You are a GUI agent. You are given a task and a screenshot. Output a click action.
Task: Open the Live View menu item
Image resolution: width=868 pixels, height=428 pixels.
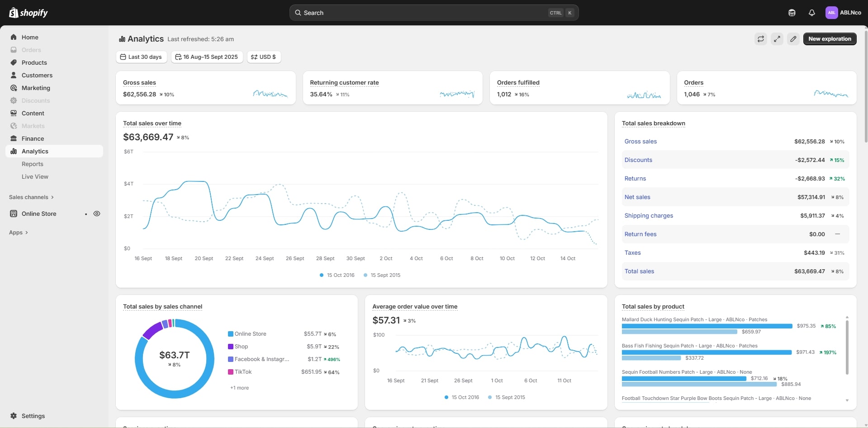35,176
